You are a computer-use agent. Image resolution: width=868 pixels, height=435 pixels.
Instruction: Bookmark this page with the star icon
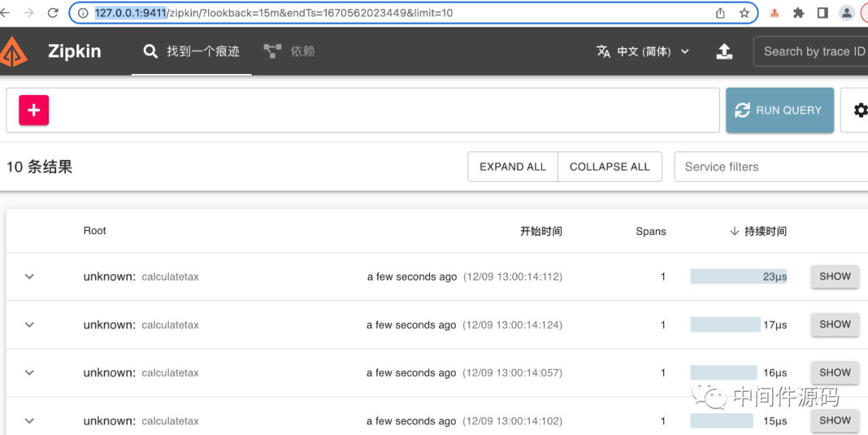[x=744, y=13]
